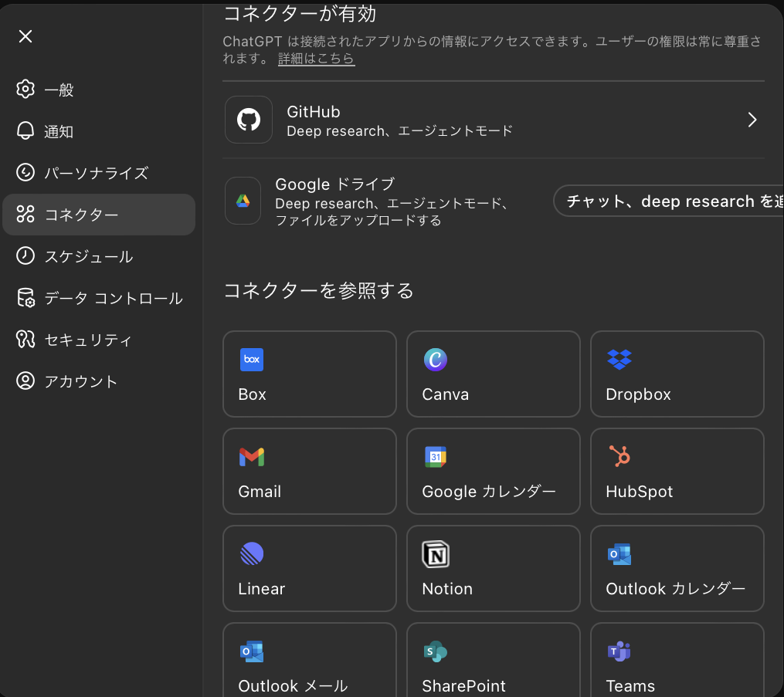Click the チャット、deep research button
Viewport: 784px width, 697px height.
tap(668, 201)
